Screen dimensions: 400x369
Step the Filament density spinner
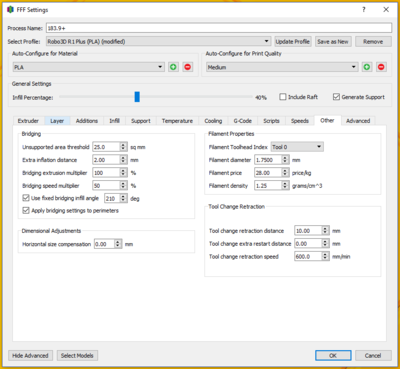[x=285, y=186]
